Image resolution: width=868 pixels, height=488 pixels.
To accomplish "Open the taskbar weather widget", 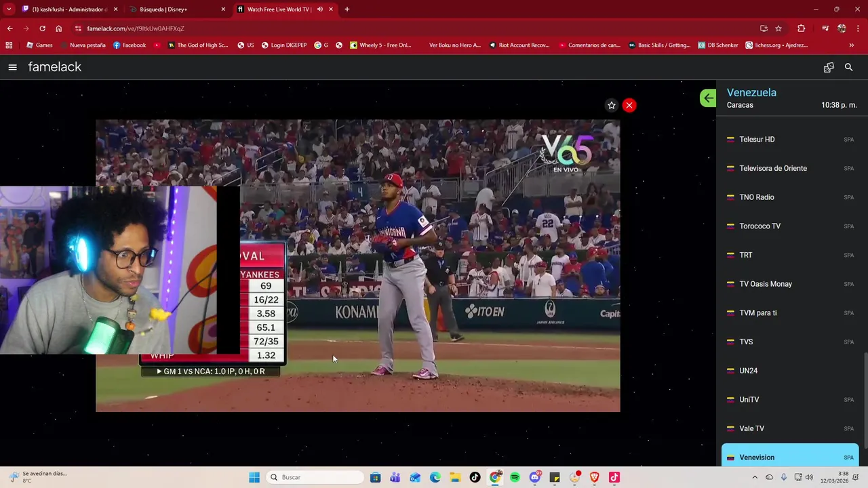I will pyautogui.click(x=37, y=477).
